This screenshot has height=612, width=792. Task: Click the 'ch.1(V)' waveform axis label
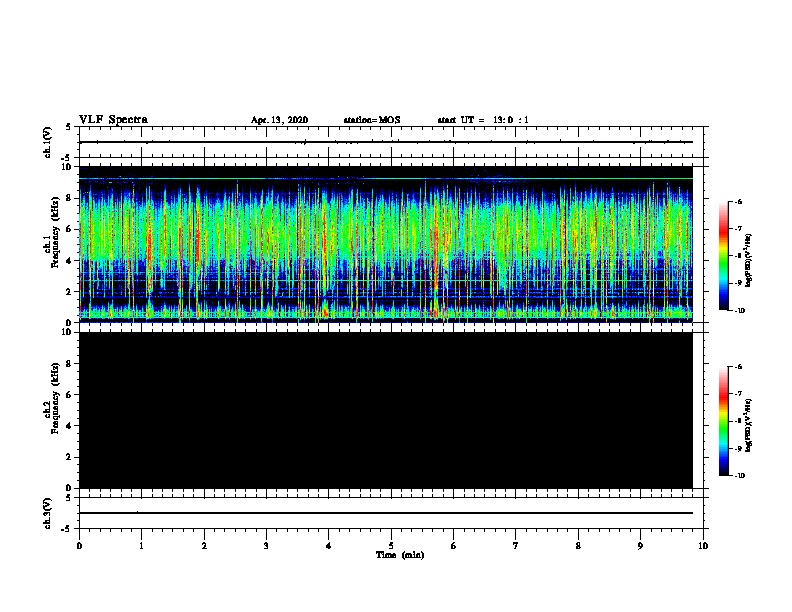point(48,142)
